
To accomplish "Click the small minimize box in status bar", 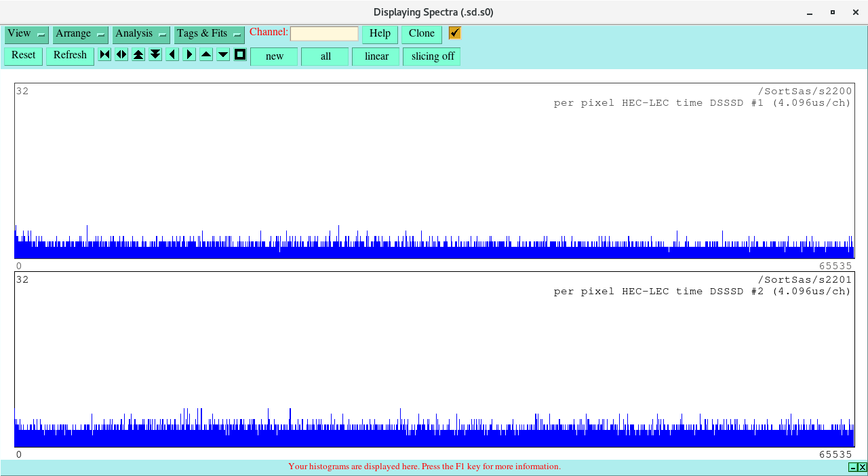I will click(853, 467).
